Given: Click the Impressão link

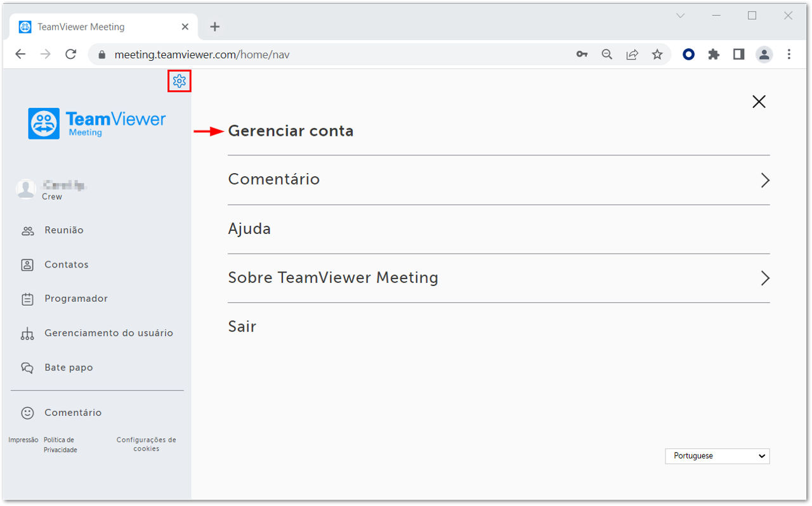Looking at the screenshot, I should click(23, 440).
